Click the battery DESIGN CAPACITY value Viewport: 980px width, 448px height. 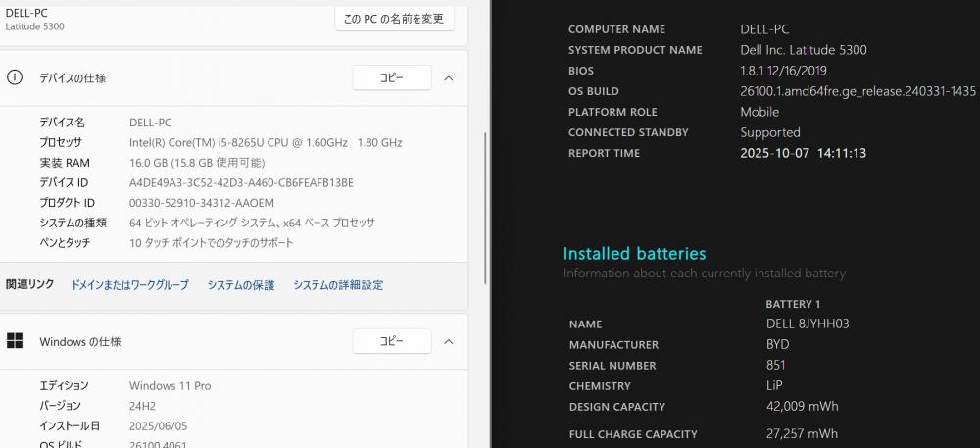802,407
